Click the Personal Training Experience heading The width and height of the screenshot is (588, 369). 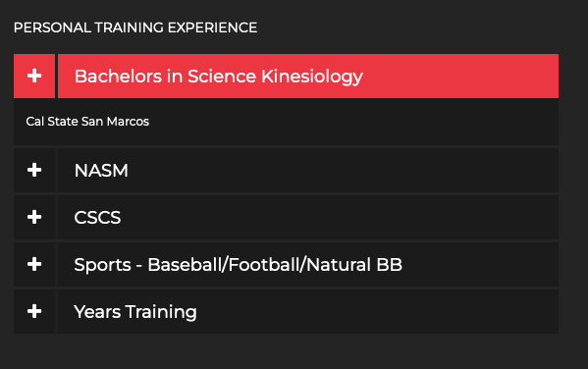click(x=135, y=27)
